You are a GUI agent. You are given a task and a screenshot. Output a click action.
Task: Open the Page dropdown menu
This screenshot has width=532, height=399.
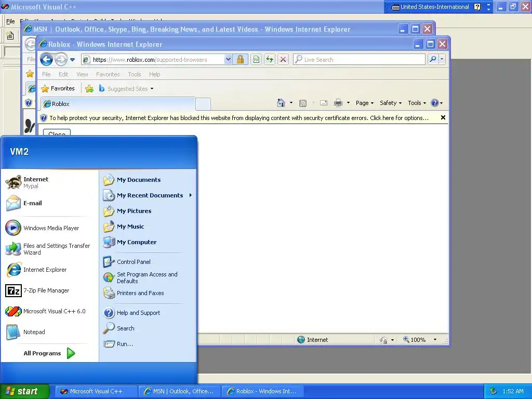365,103
